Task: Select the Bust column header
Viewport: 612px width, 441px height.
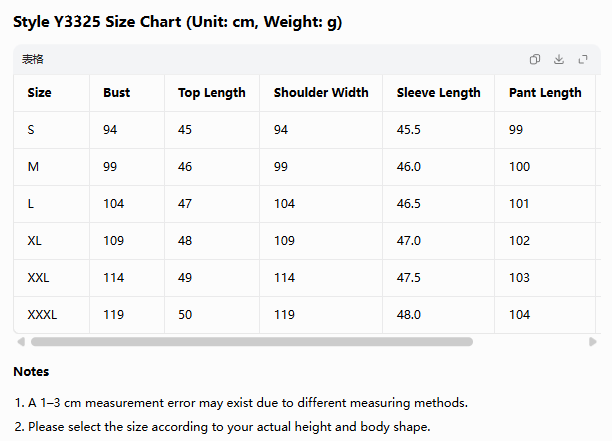Action: coord(116,92)
